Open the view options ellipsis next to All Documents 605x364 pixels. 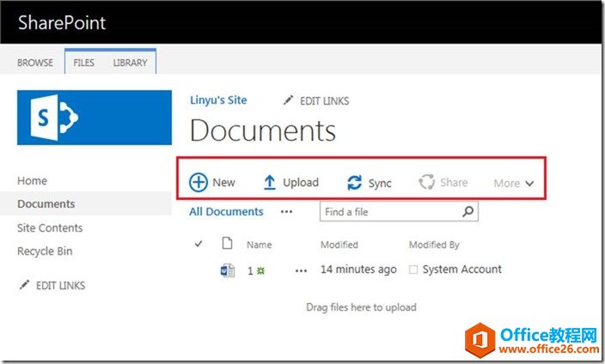pos(287,211)
